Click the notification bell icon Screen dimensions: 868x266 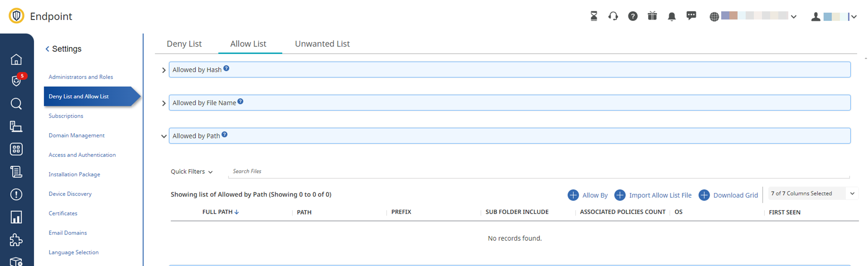point(671,16)
